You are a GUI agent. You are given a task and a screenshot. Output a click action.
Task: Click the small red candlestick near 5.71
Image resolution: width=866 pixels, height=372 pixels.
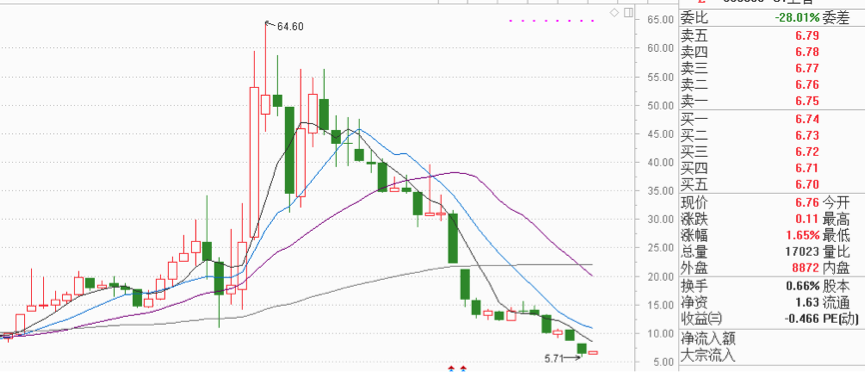tap(593, 352)
